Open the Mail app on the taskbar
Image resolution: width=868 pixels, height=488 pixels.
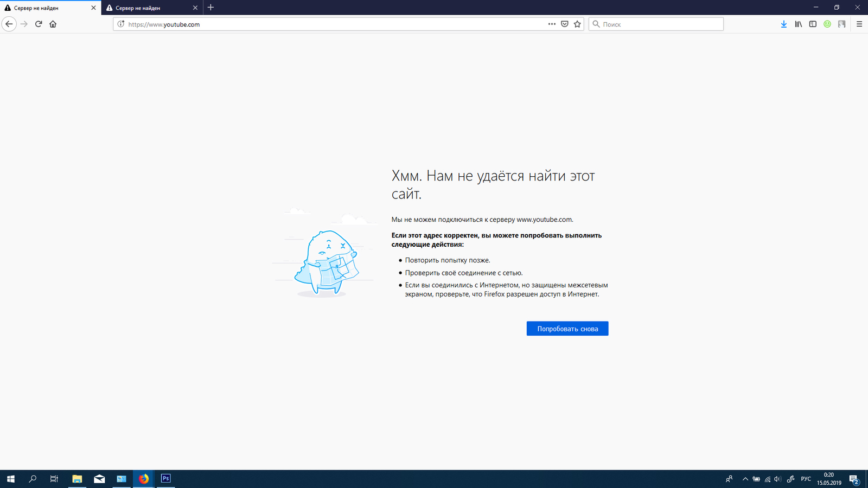click(99, 479)
